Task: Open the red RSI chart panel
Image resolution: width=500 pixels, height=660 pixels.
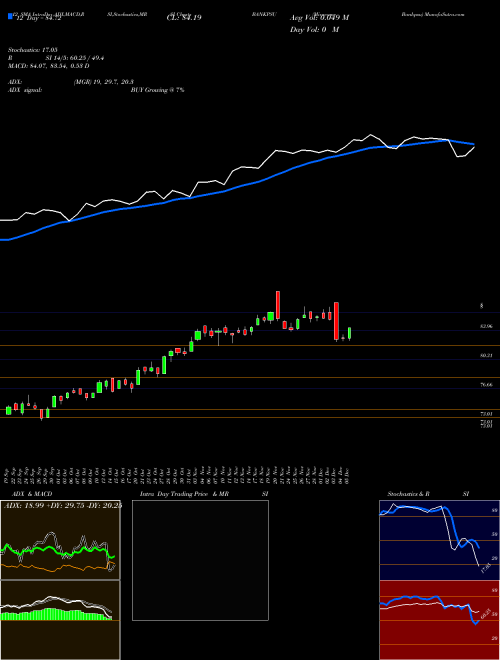Action: pyautogui.click(x=439, y=620)
